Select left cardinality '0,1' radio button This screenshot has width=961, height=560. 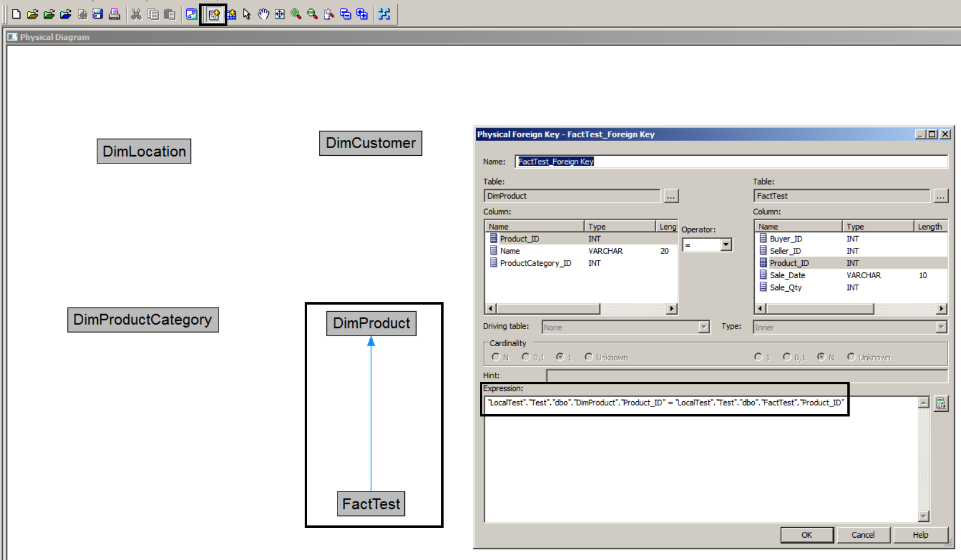pyautogui.click(x=526, y=357)
